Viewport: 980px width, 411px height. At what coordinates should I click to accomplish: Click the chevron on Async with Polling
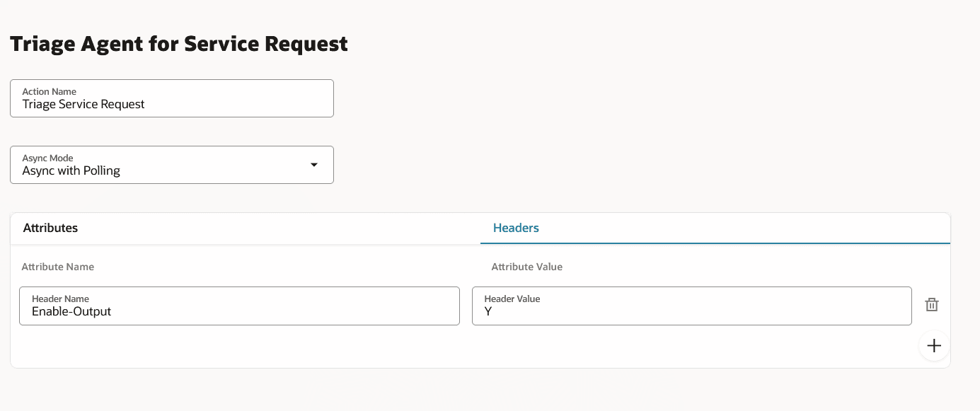313,164
